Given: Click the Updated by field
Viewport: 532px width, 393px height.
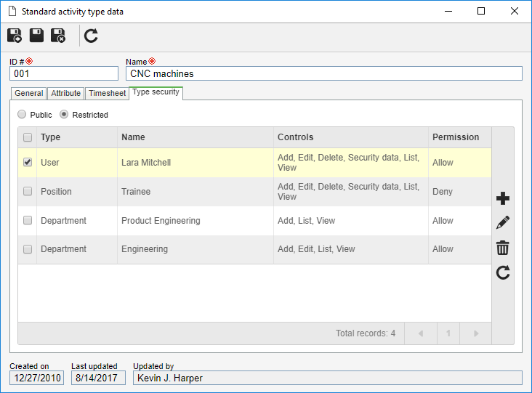Looking at the screenshot, I should 327,378.
